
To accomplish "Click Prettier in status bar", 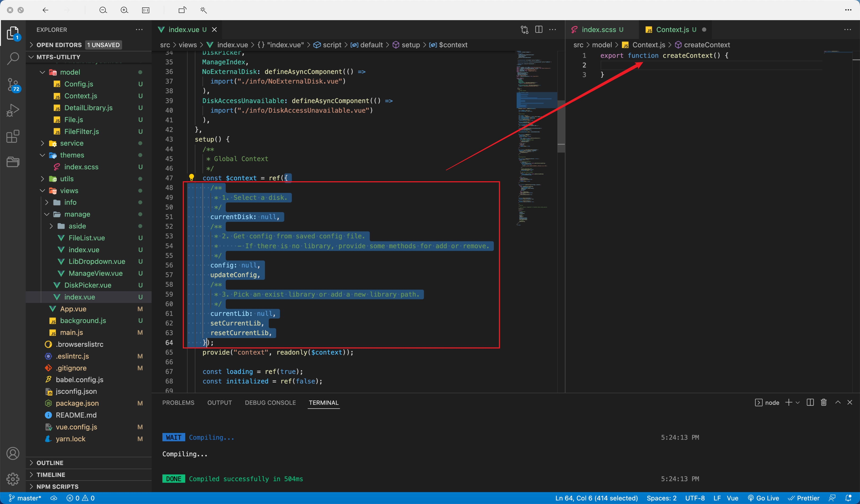I will (x=804, y=498).
